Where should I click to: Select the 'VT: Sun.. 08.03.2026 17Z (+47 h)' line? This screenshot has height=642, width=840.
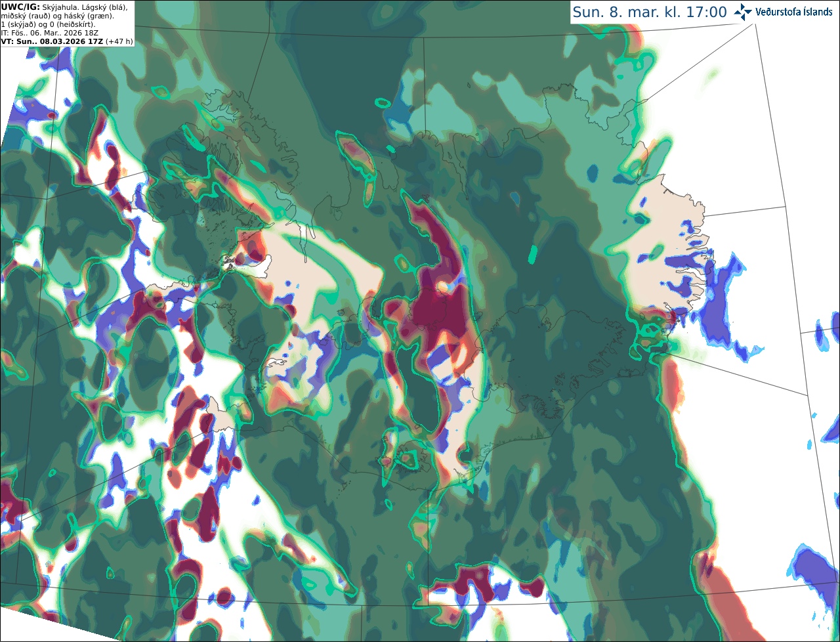click(x=67, y=41)
